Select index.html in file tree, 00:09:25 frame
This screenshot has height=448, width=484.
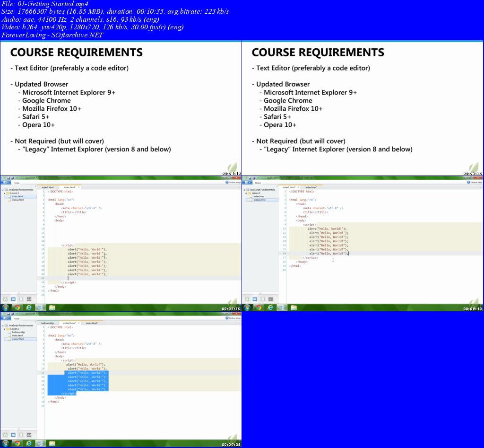17,335
